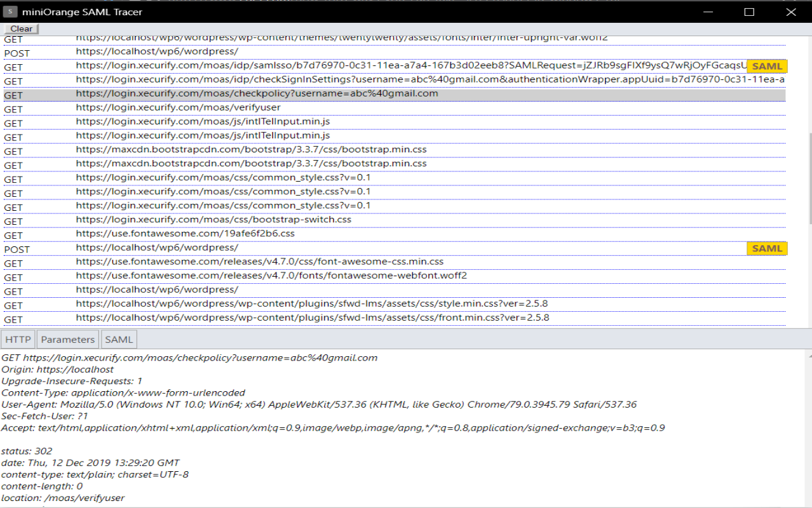Click SAML badge on POST localhost row
Screen dimensions: 812x508
(767, 248)
